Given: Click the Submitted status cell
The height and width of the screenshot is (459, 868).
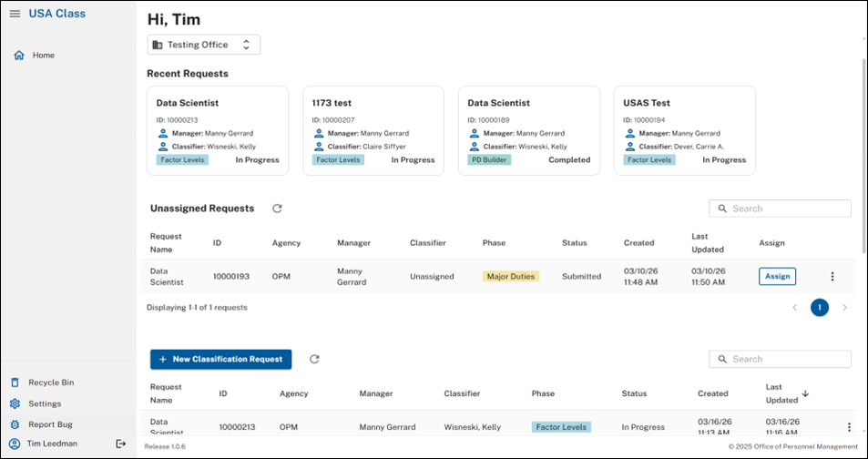Looking at the screenshot, I should [581, 276].
